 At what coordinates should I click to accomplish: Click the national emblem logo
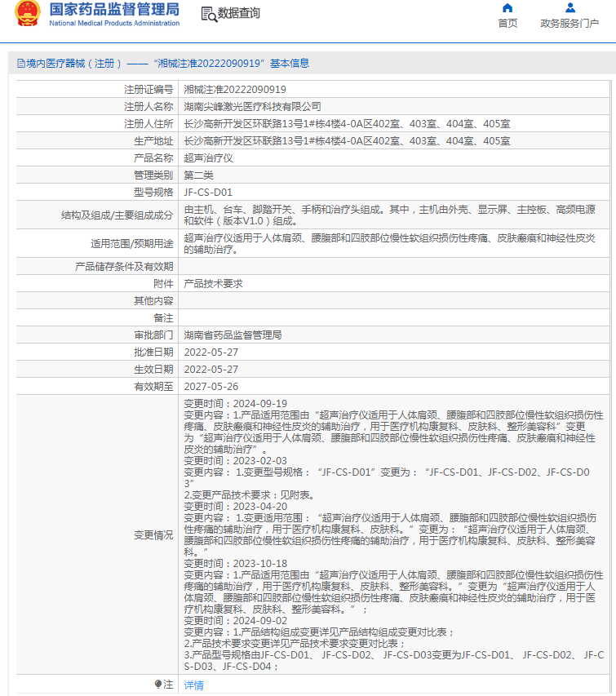tap(27, 13)
